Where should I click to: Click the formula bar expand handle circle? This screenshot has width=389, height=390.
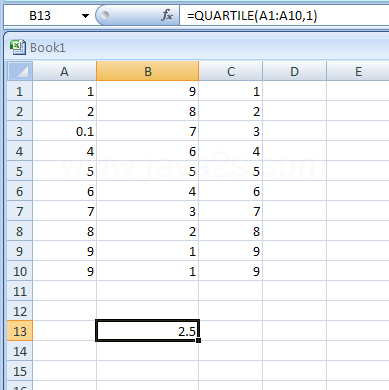pyautogui.click(x=105, y=15)
